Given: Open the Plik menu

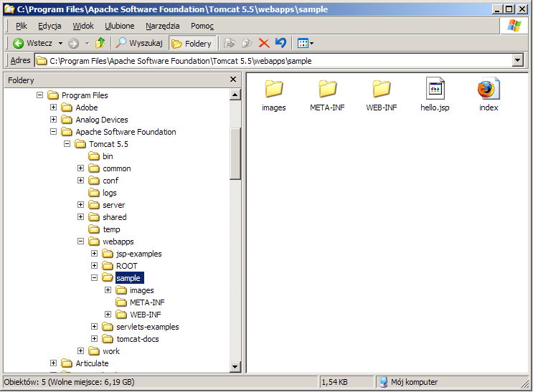Looking at the screenshot, I should 21,26.
